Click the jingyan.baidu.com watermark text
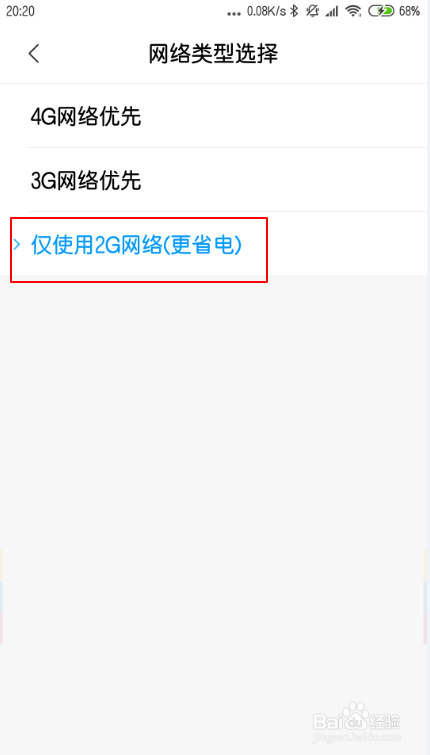The width and height of the screenshot is (430, 755). (x=357, y=737)
